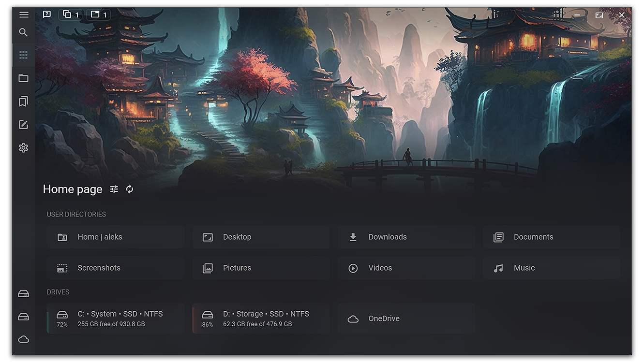
Task: Open the hamburger menu in the top bar
Action: point(24,14)
